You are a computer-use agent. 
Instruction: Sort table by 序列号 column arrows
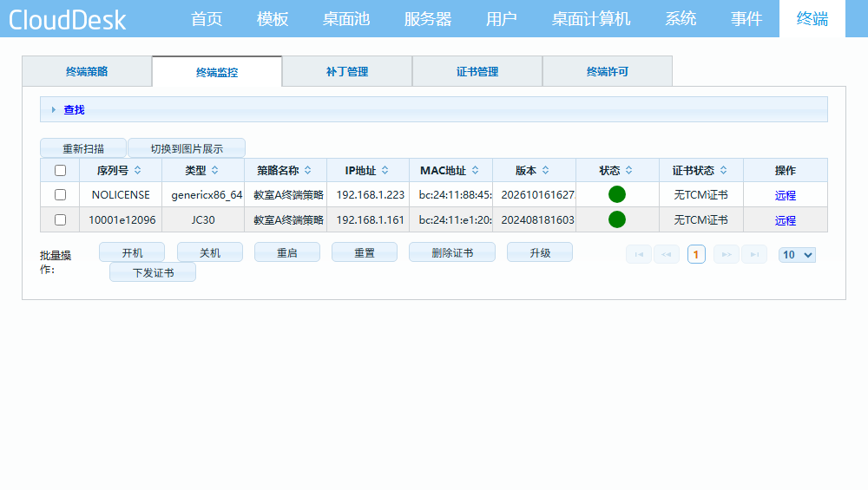click(x=138, y=170)
